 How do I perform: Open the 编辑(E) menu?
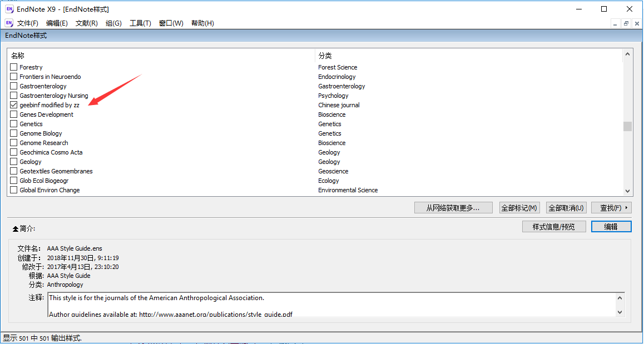[x=57, y=23]
